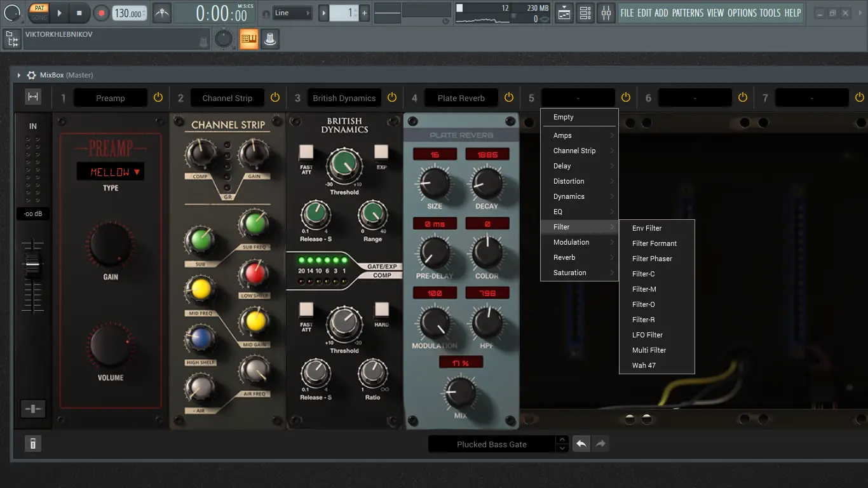The height and width of the screenshot is (488, 868).
Task: Toggle power for slot 4 Plate Reverb
Action: [509, 98]
